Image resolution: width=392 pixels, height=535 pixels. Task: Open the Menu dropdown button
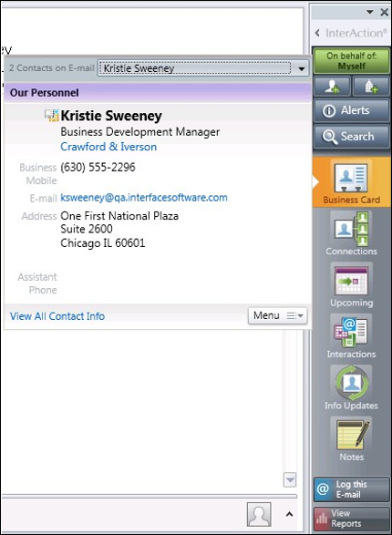tap(278, 315)
